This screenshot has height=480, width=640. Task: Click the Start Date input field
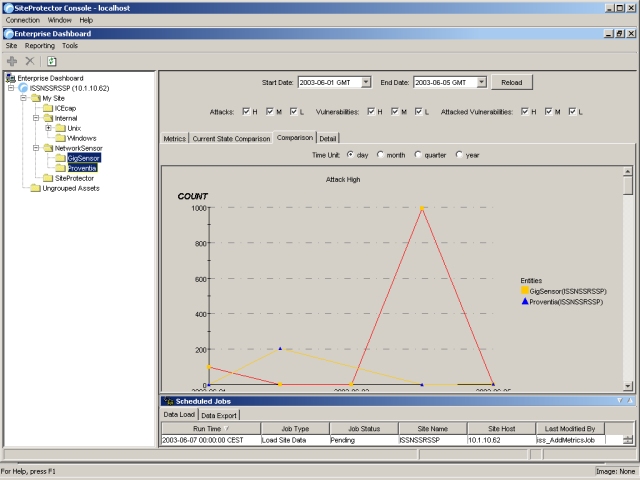pos(329,82)
